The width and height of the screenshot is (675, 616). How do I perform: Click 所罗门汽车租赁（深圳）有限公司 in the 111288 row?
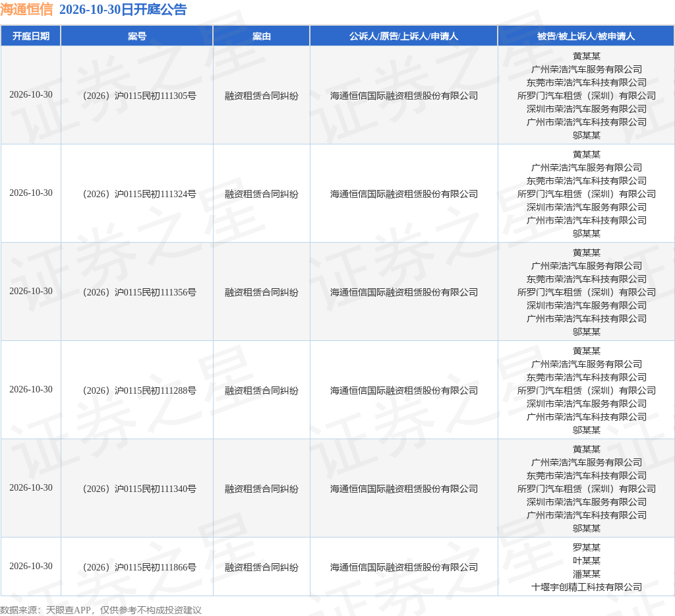(x=586, y=390)
